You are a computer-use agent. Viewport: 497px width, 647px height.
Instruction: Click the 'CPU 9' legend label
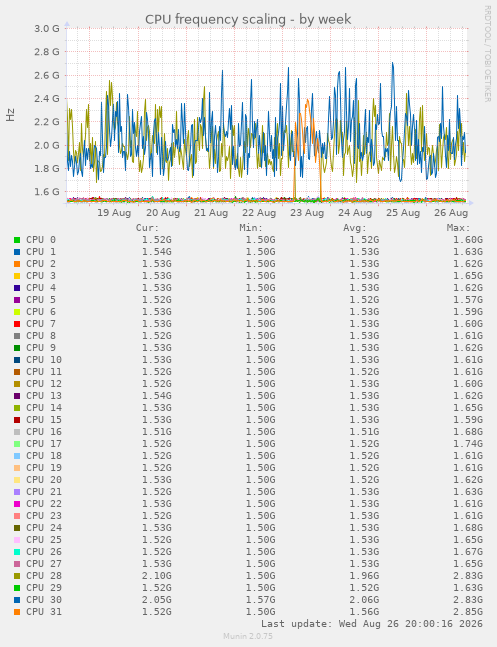pos(41,348)
